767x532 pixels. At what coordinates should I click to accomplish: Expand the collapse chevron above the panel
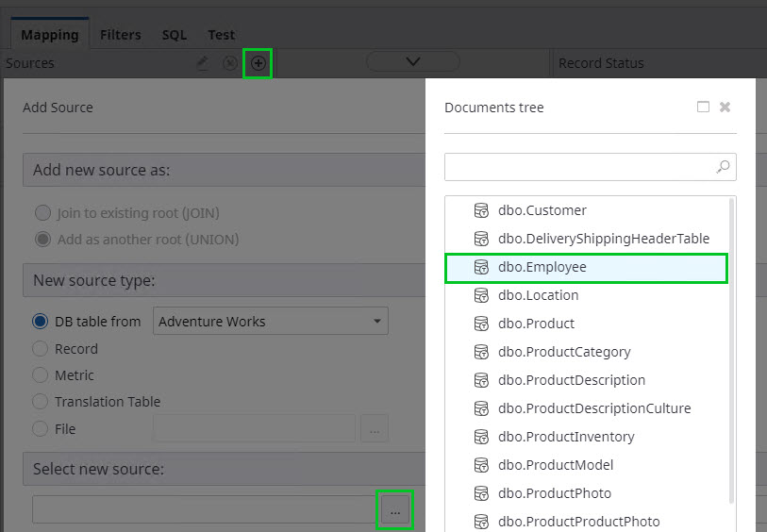click(412, 62)
